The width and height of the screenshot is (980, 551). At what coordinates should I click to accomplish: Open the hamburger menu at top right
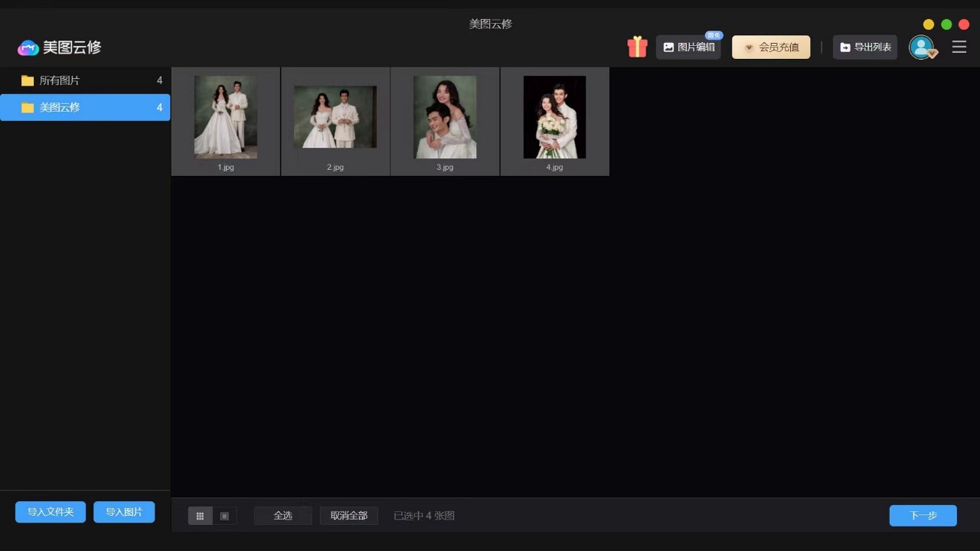tap(959, 47)
